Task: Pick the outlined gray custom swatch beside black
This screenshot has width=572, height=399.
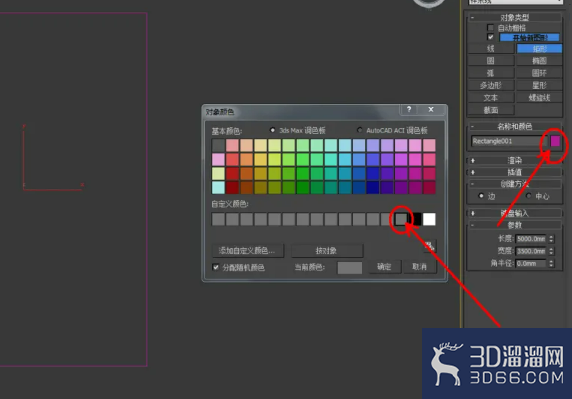Action: coord(401,219)
